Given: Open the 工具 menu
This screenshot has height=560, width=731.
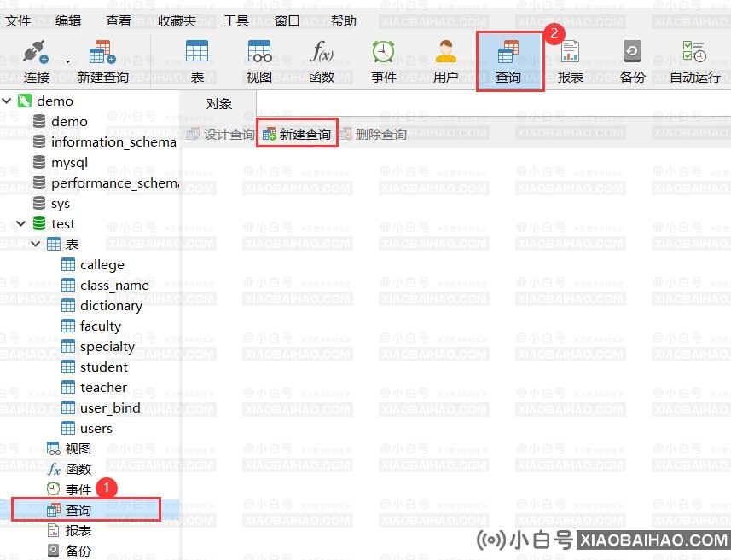Looking at the screenshot, I should 236,21.
